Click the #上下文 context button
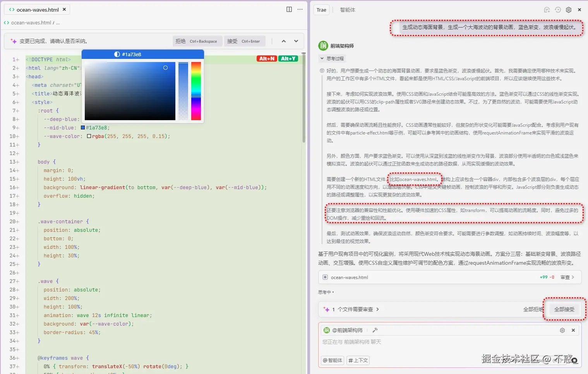588x374 pixels. tap(358, 360)
